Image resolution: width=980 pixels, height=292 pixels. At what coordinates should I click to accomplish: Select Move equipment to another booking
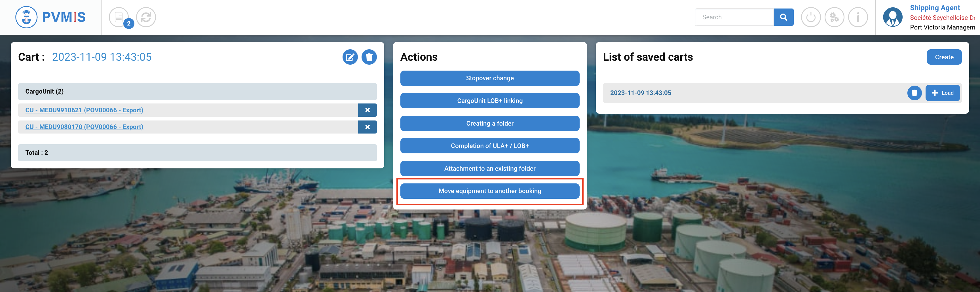point(490,191)
